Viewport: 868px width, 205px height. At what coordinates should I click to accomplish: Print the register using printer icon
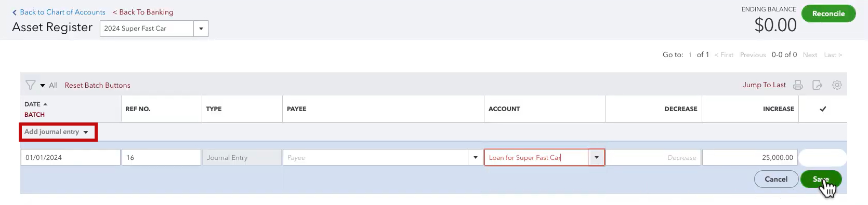click(x=798, y=85)
